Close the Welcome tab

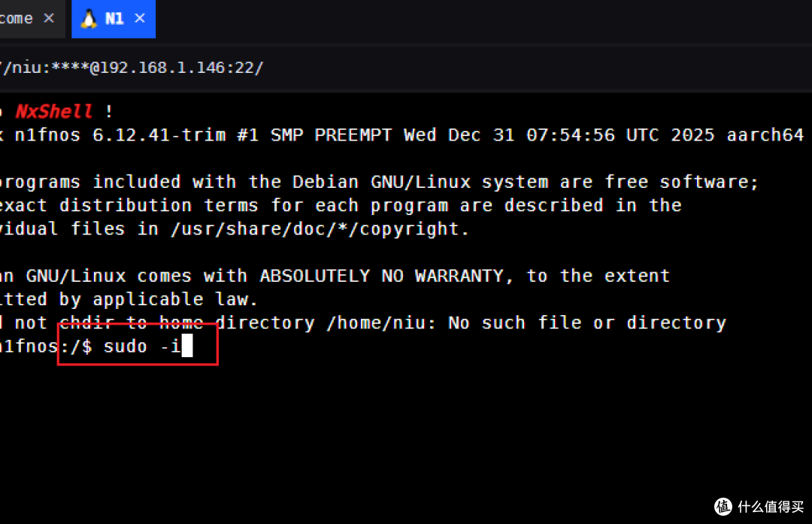49,18
